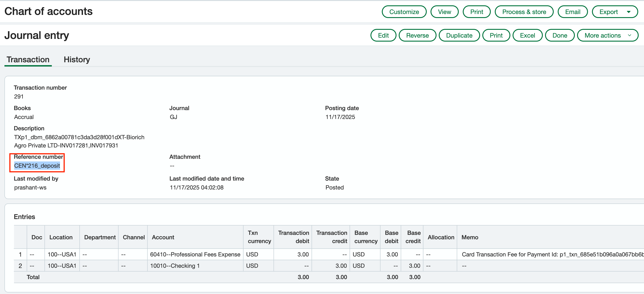
Task: Select the Transaction tab
Action: pos(28,60)
